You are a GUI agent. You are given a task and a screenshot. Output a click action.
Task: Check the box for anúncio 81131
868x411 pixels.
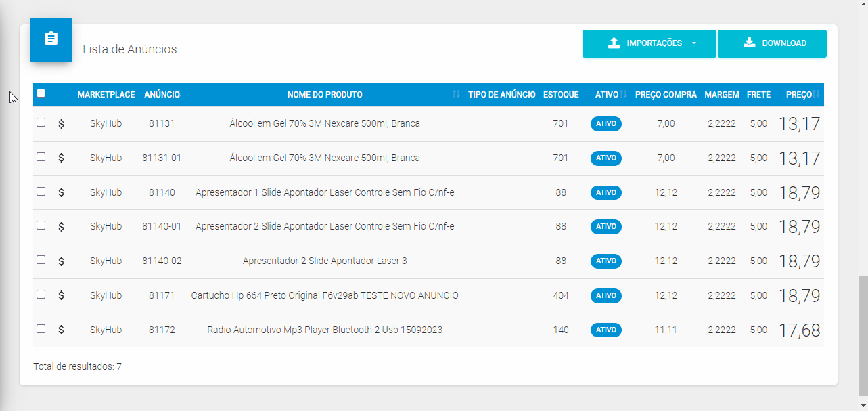41,123
